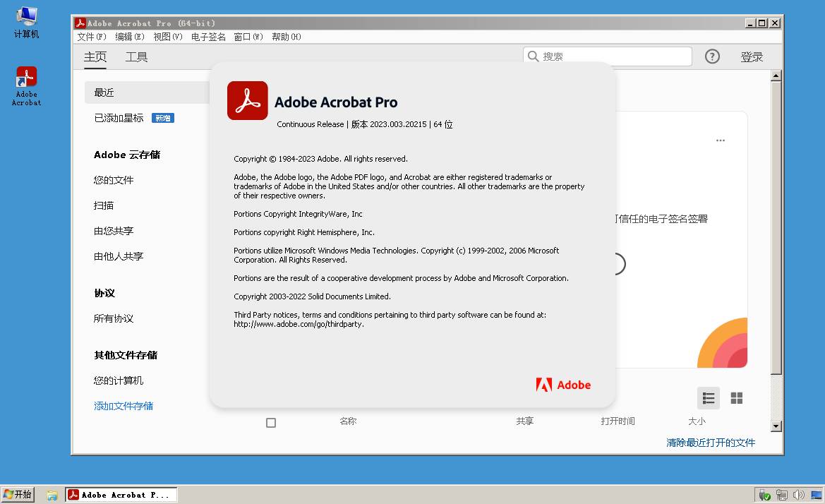Toggle the select-all files checkbox
The width and height of the screenshot is (825, 504).
pyautogui.click(x=271, y=423)
